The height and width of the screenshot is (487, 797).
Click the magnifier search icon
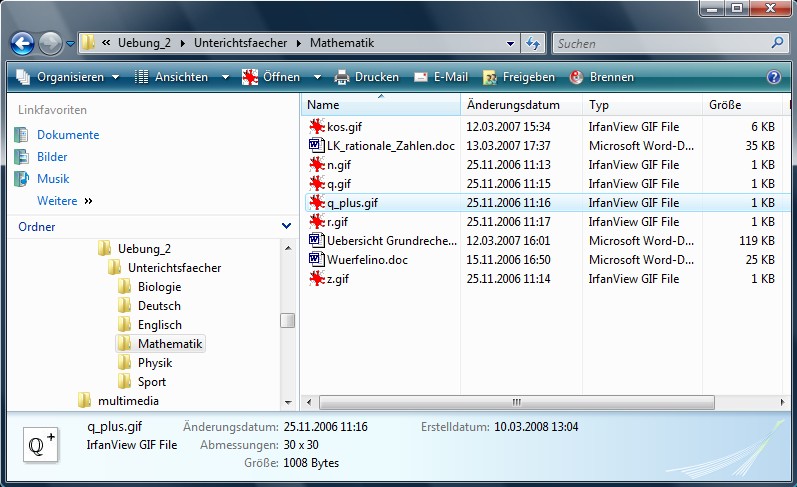click(x=777, y=43)
